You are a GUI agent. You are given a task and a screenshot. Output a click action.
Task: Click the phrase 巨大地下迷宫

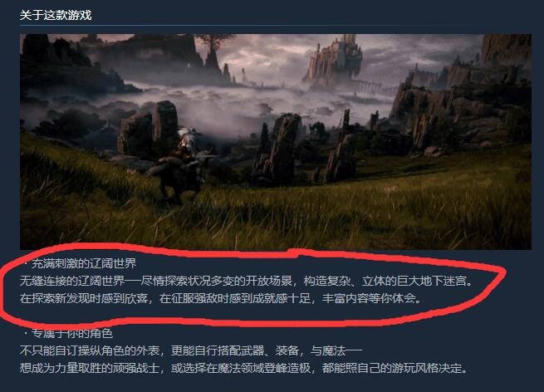click(432, 281)
